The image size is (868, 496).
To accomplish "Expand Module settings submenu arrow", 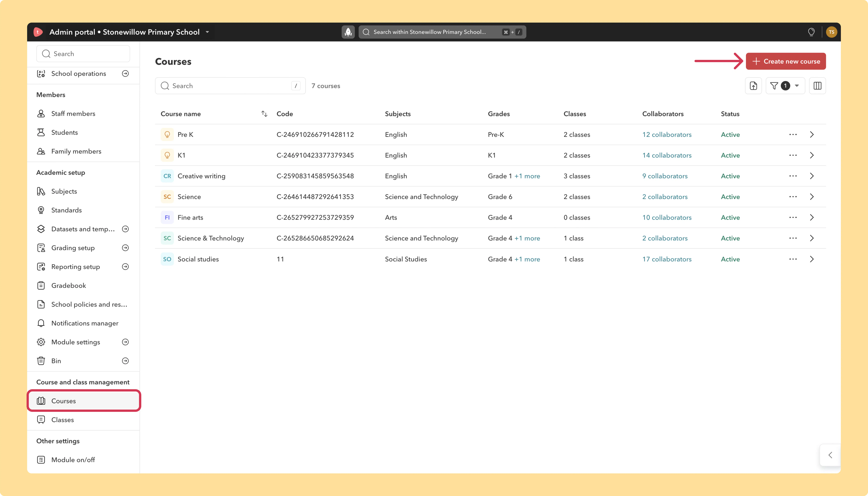I will point(125,342).
